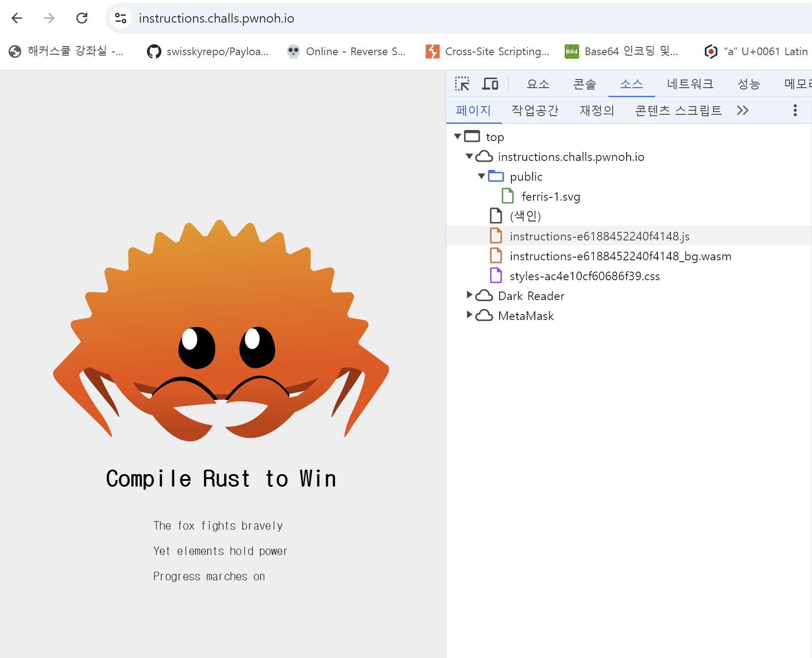The height and width of the screenshot is (658, 812).
Task: Open styles-ac4e10cf60686f39.css file
Action: click(x=585, y=276)
